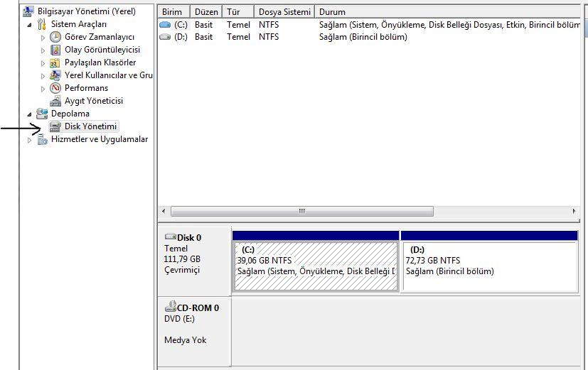
Task: Select the Bilgisayar Yönetimi (Yerel) root label
Action: tap(87, 11)
